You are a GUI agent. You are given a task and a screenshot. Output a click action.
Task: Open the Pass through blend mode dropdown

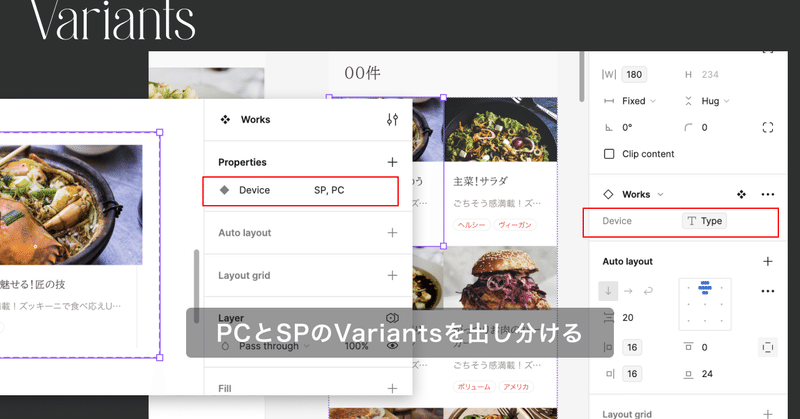tap(274, 346)
